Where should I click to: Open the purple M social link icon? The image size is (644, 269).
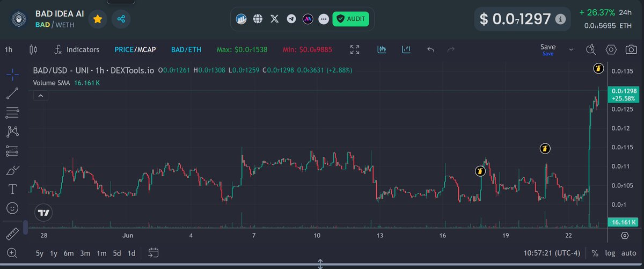[307, 19]
